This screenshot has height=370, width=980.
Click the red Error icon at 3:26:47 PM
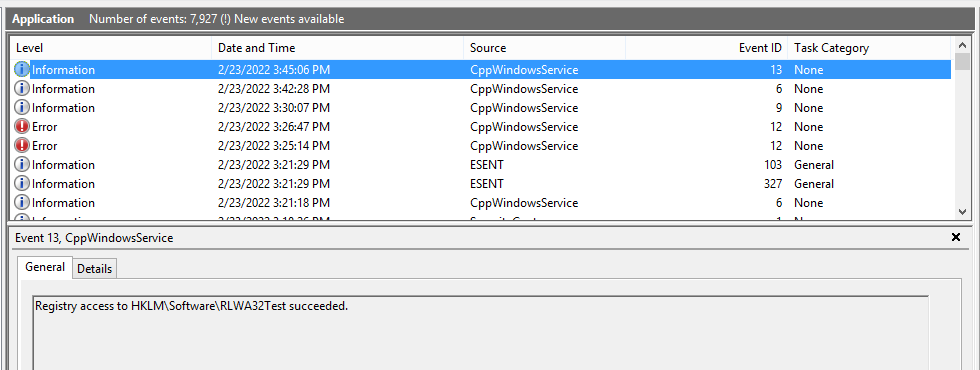point(22,127)
